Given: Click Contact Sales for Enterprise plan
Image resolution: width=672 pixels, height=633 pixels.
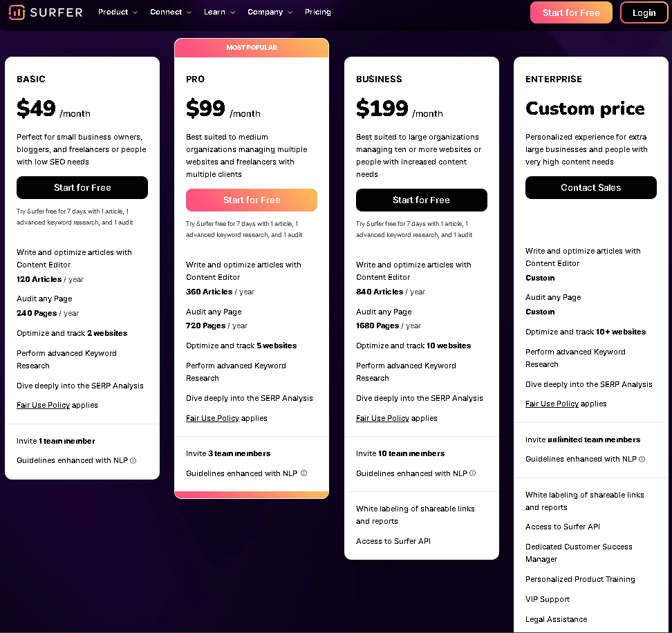Looking at the screenshot, I should (x=590, y=187).
